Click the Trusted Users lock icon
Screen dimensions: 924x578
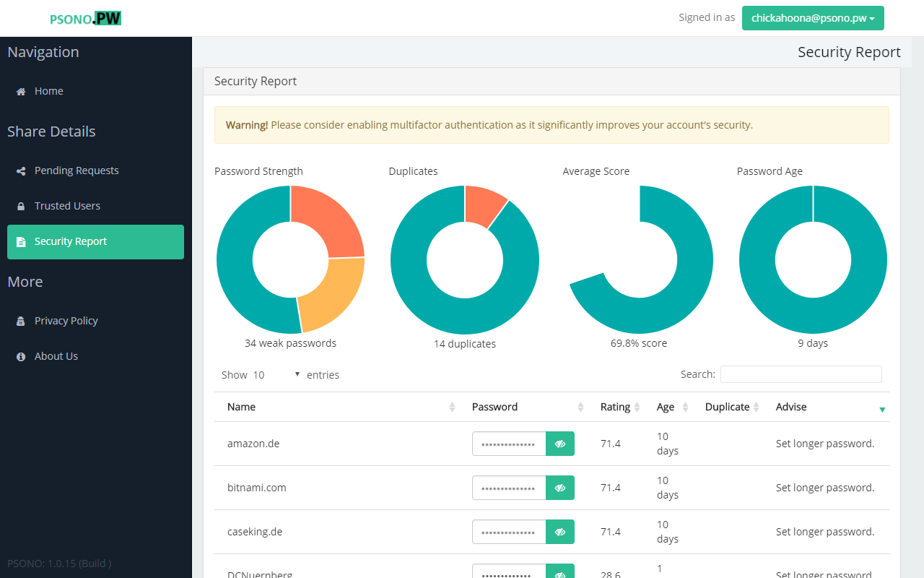coord(21,207)
